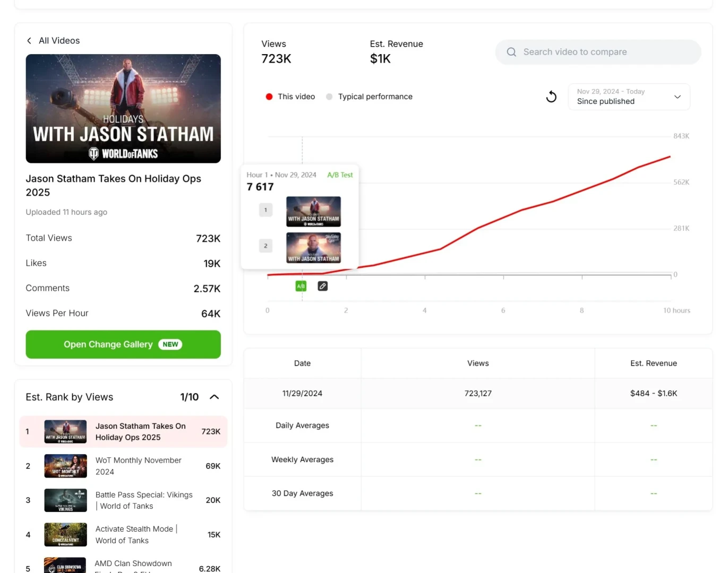This screenshot has height=573, width=728.
Task: Click the back arrow beside All Videos
Action: (x=29, y=41)
